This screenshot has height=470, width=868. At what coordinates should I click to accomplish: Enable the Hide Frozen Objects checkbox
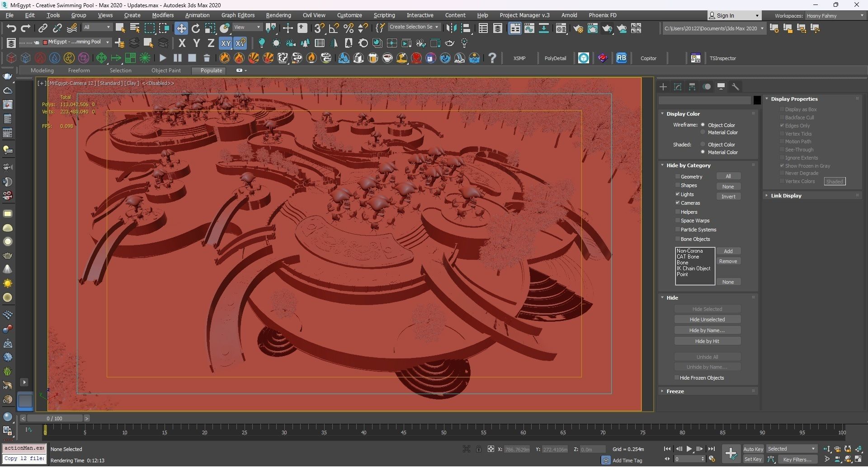tap(677, 378)
